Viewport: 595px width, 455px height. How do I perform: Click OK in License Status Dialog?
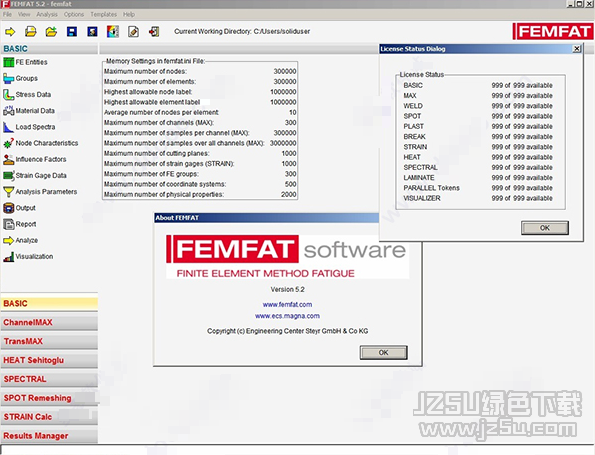[545, 228]
